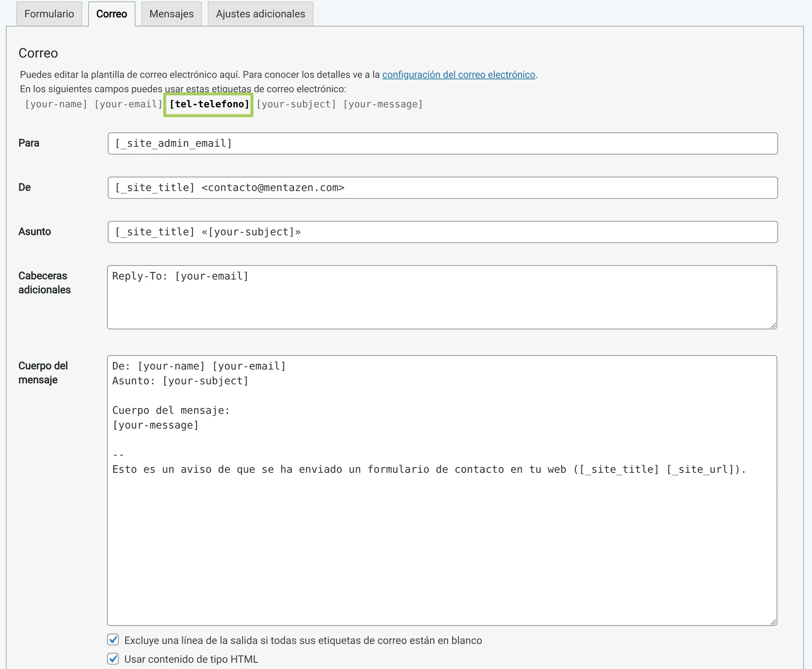Open configuración del correo electrónico link

tap(458, 74)
